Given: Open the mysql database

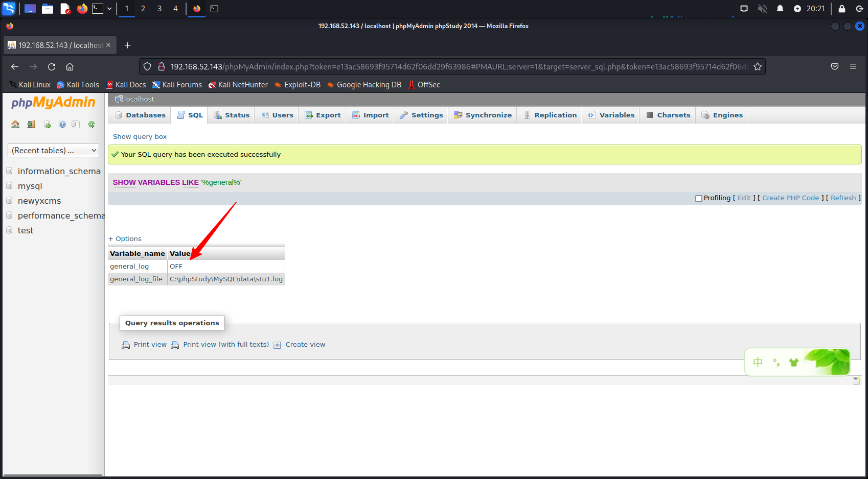Looking at the screenshot, I should 30,186.
